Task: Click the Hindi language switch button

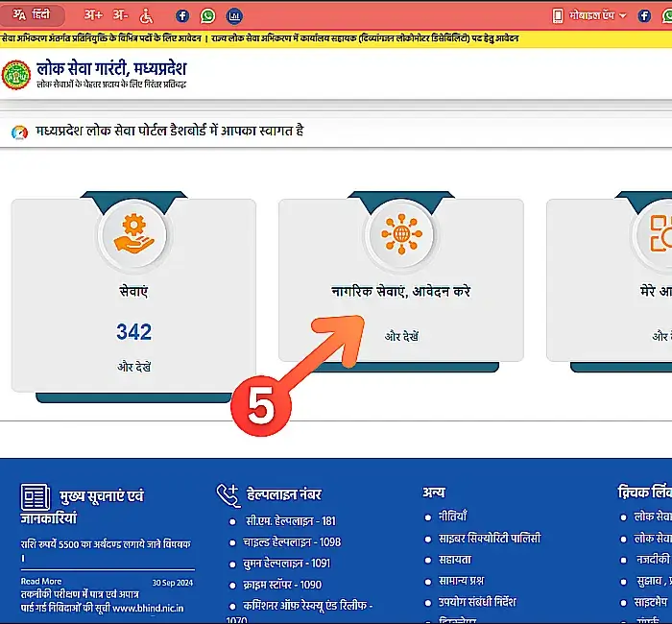Action: click(x=34, y=15)
